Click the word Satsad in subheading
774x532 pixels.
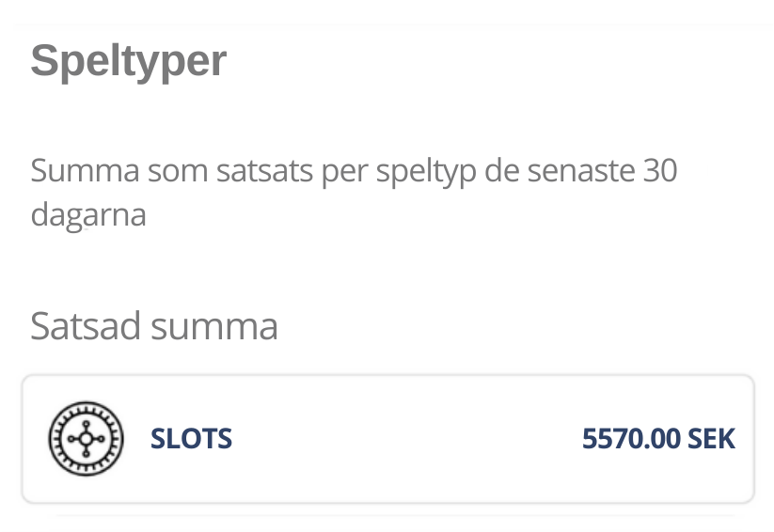(86, 326)
